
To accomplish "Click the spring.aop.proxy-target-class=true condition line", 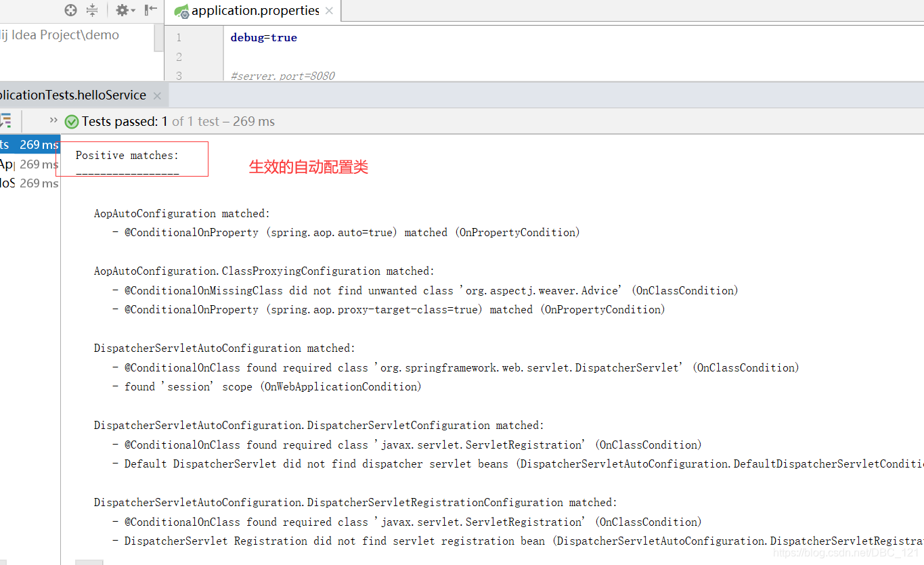I will tap(389, 310).
